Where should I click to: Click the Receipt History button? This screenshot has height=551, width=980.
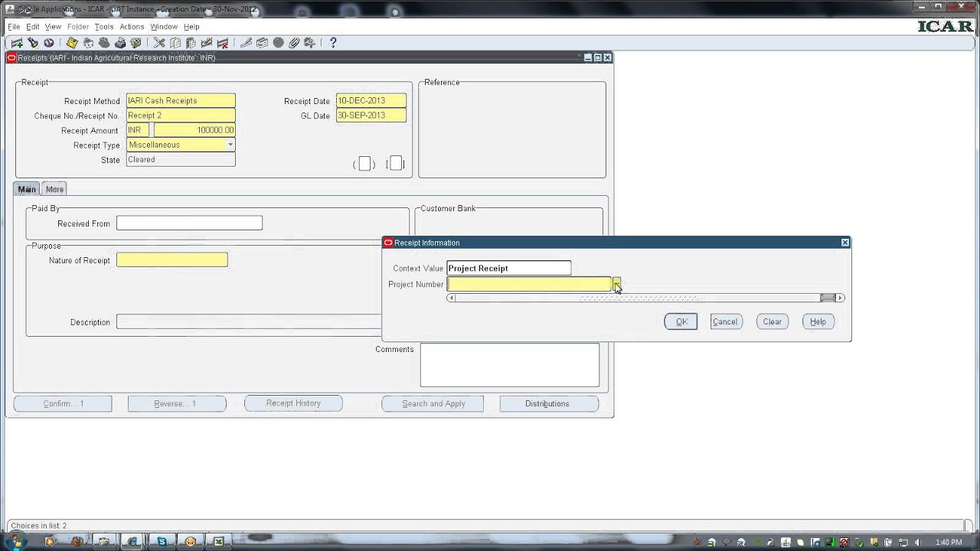click(293, 403)
